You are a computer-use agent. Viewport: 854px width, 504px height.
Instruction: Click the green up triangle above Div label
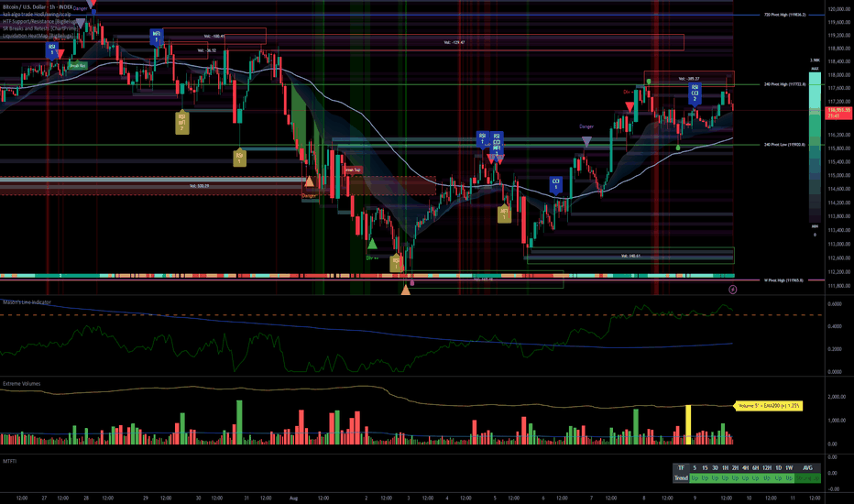coord(372,243)
